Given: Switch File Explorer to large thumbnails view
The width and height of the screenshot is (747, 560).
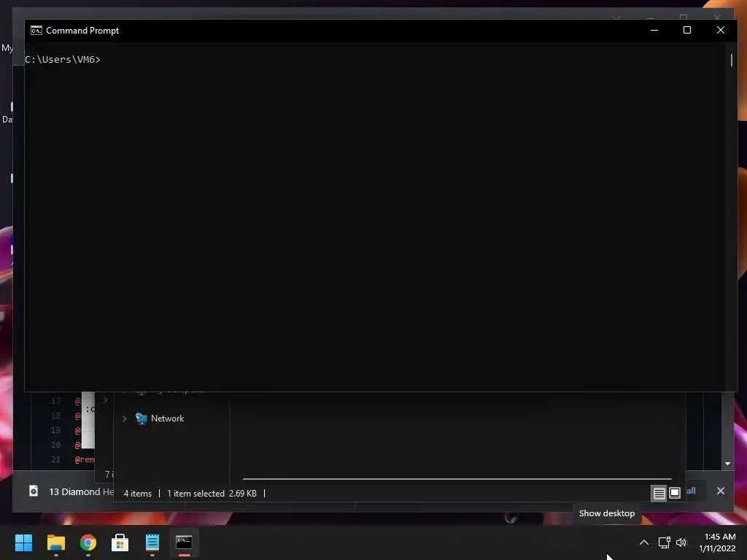Looking at the screenshot, I should tap(675, 494).
